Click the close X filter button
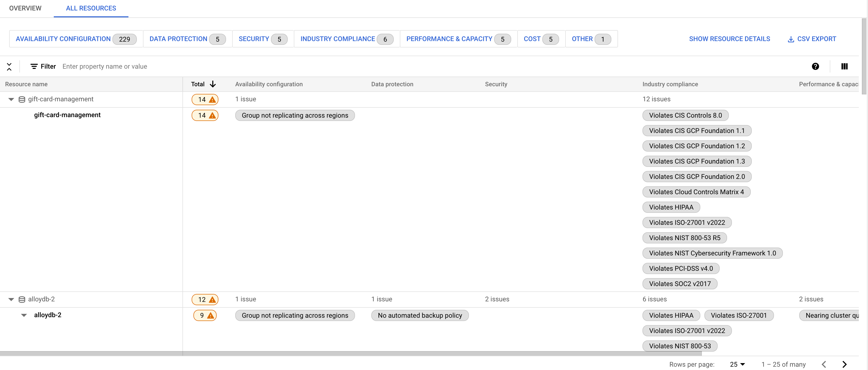The image size is (868, 370). 9,66
